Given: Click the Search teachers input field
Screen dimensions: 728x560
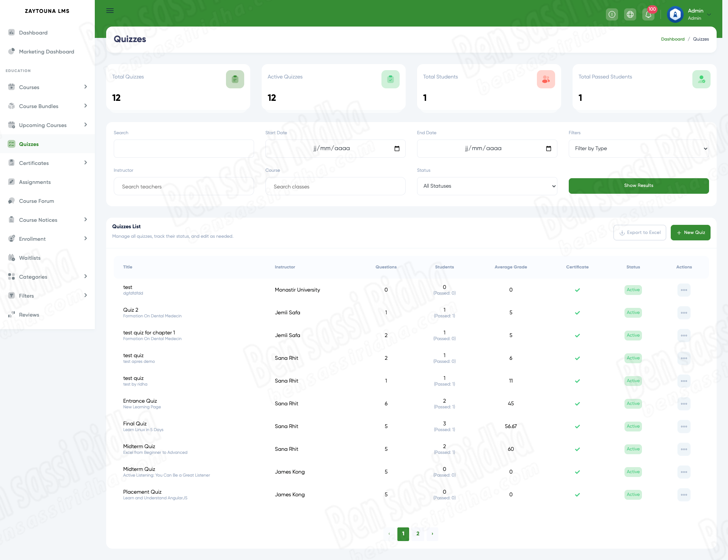Looking at the screenshot, I should click(x=184, y=187).
